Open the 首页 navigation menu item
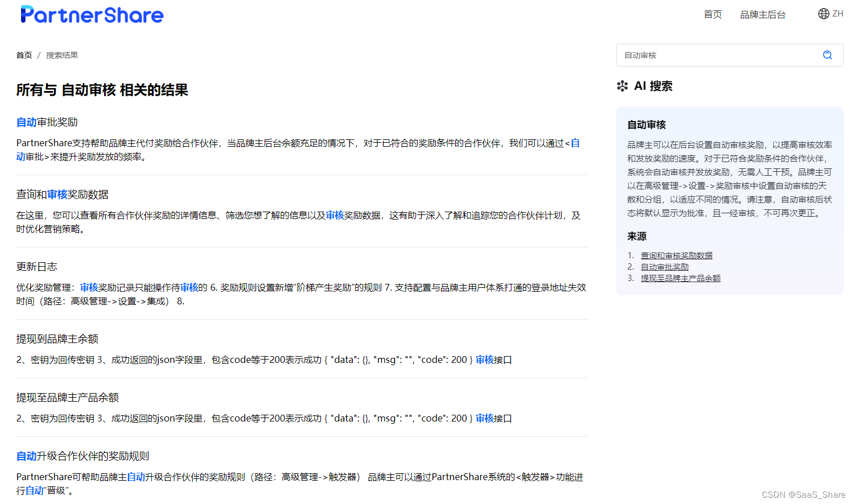This screenshot has width=854, height=504. 712,15
